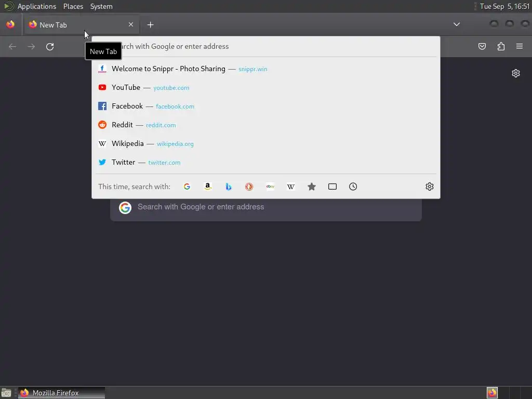Search this time with eBay icon
Screen dimensions: 532x399
270,187
